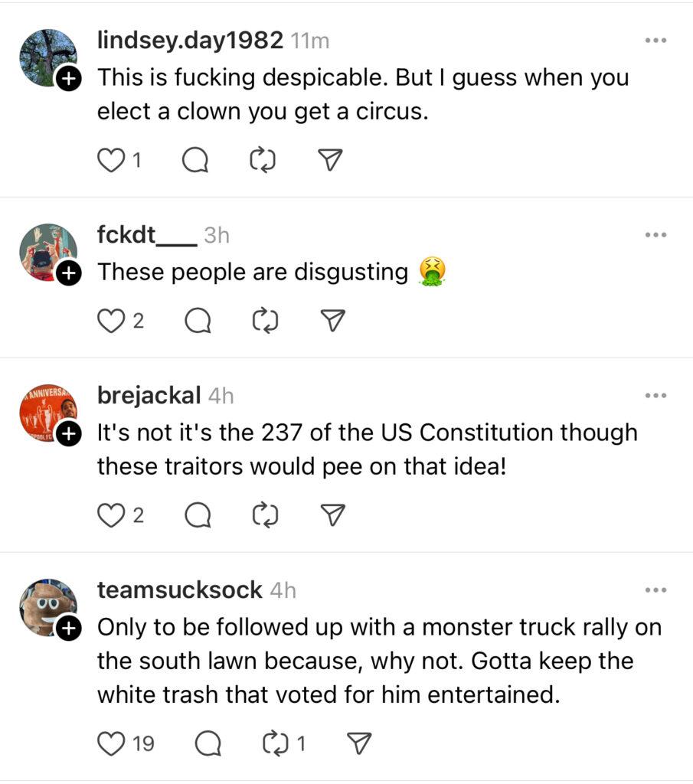Screen dimensions: 693x784
Task: Reply to lindsey.day1982's comment
Action: click(x=197, y=160)
